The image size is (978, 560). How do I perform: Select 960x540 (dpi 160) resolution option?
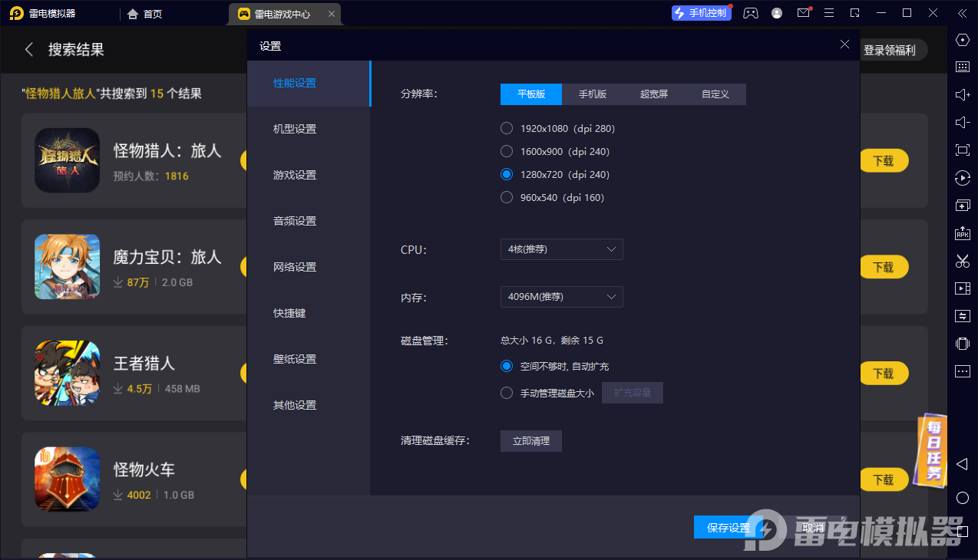(507, 198)
